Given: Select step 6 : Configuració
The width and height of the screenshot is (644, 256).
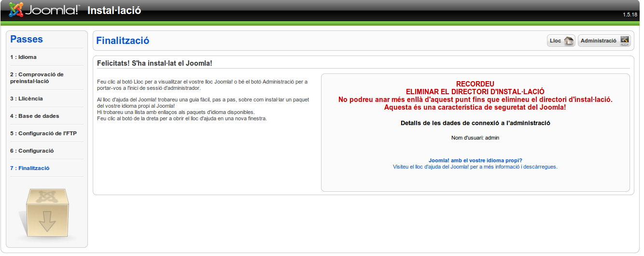Looking at the screenshot, I should [32, 151].
